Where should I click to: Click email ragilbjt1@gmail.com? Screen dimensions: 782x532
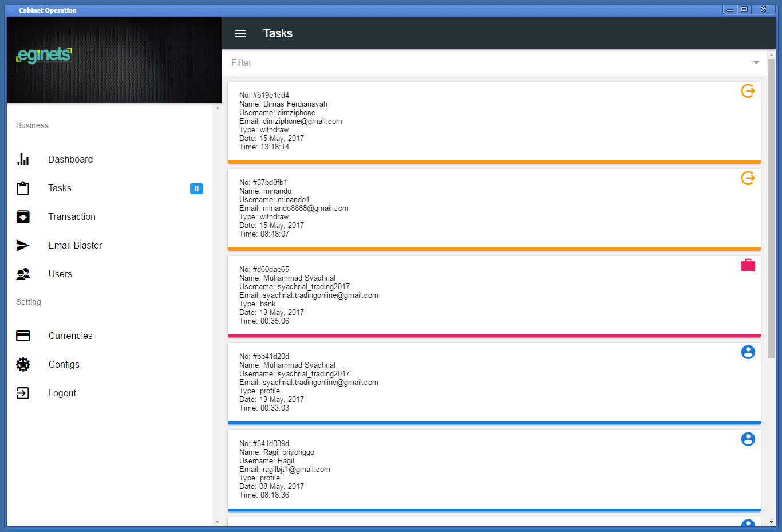(x=297, y=470)
